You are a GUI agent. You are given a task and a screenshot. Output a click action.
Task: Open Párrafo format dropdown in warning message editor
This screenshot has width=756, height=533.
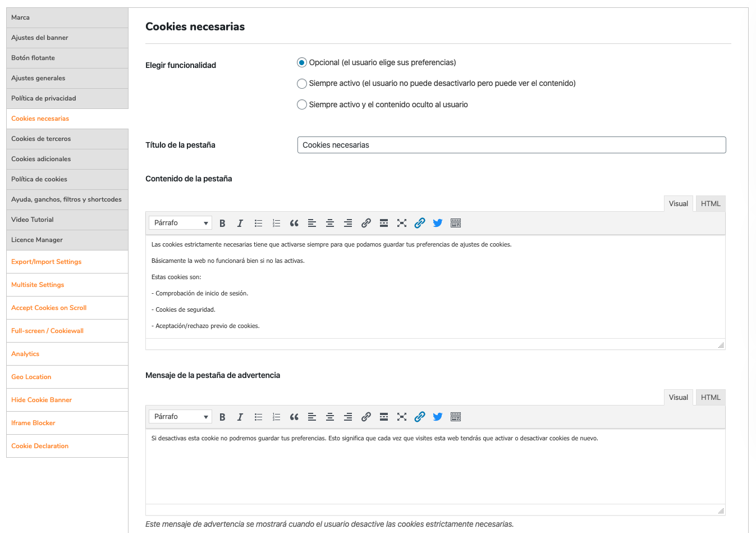click(180, 417)
